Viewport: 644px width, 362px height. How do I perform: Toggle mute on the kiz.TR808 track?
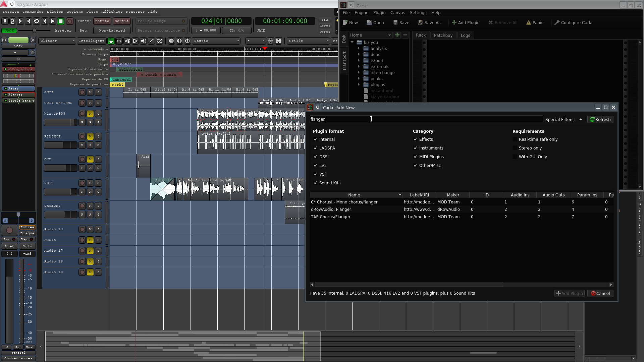tap(90, 114)
